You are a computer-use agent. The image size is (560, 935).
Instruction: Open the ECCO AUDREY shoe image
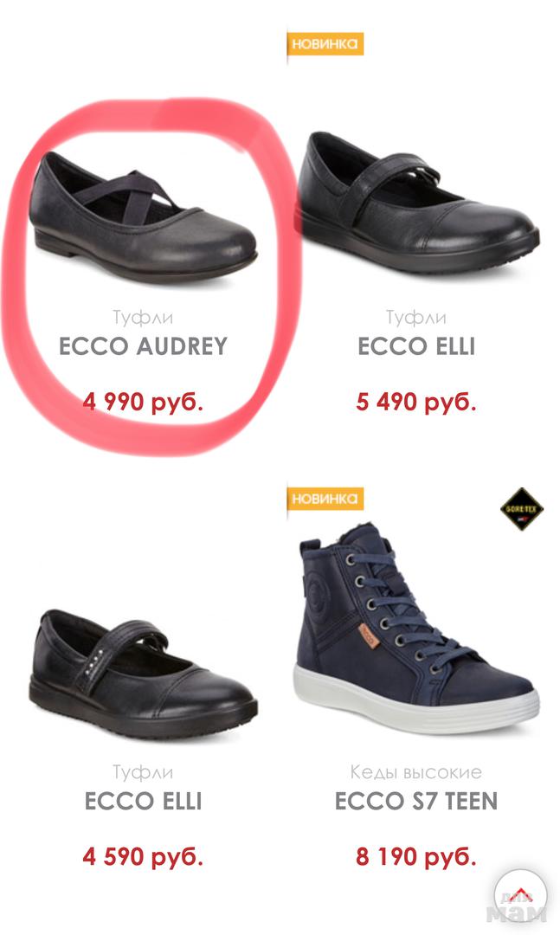[x=143, y=217]
